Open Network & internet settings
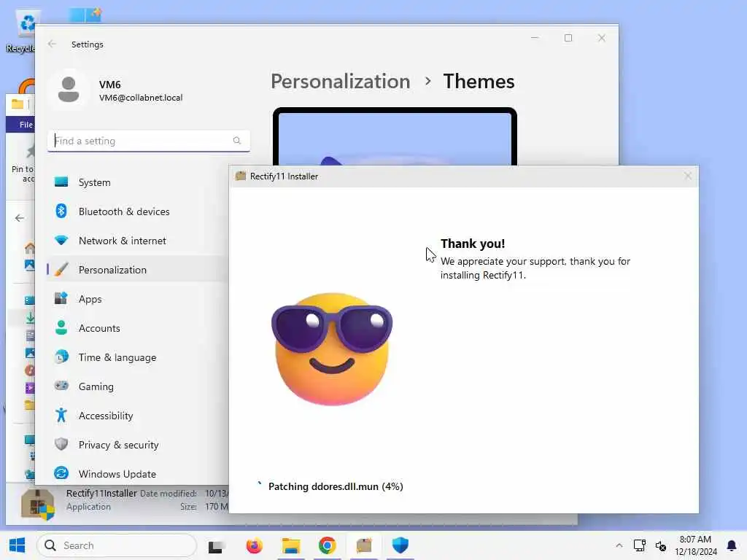 [138, 241]
